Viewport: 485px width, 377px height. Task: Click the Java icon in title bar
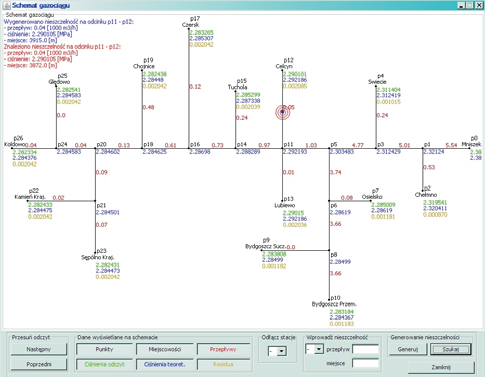7,5
